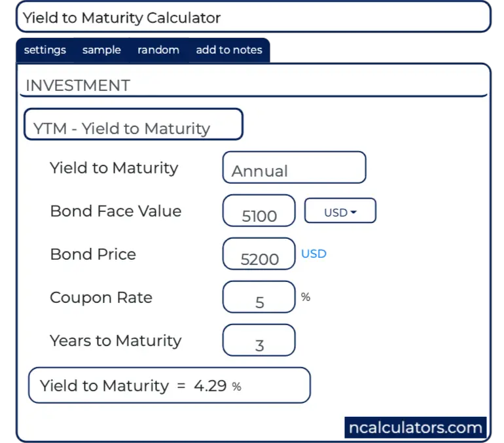Click add to notes tab
Image resolution: width=504 pixels, height=443 pixels.
pos(228,50)
